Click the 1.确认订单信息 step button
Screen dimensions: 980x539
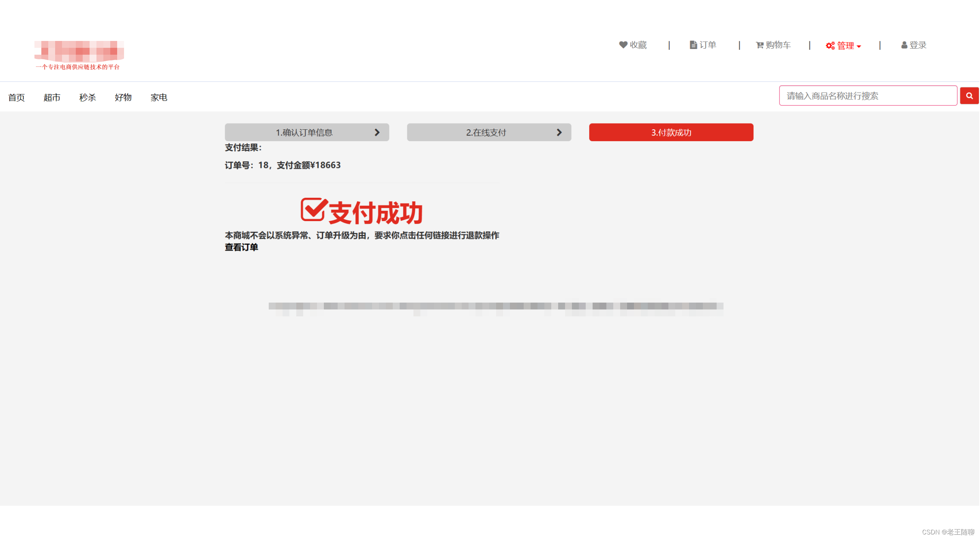(x=304, y=132)
